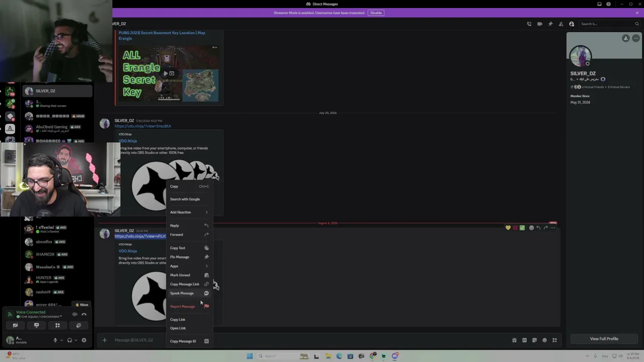Start a voice call with SILVER_DZ
644x362 pixels.
[x=529, y=24]
